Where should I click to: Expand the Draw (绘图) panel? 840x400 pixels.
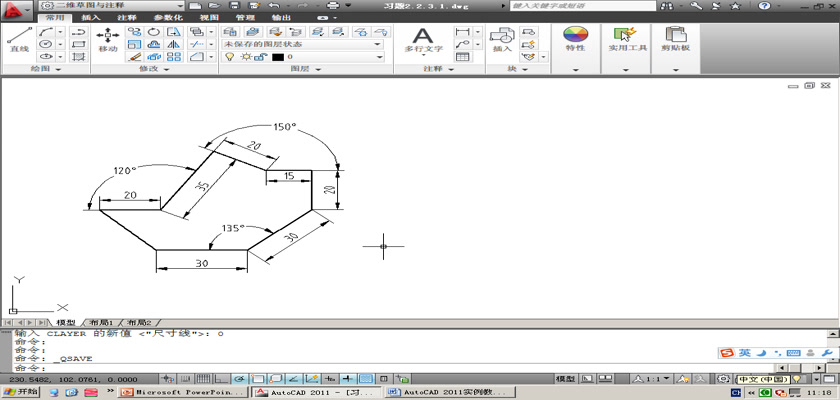46,70
